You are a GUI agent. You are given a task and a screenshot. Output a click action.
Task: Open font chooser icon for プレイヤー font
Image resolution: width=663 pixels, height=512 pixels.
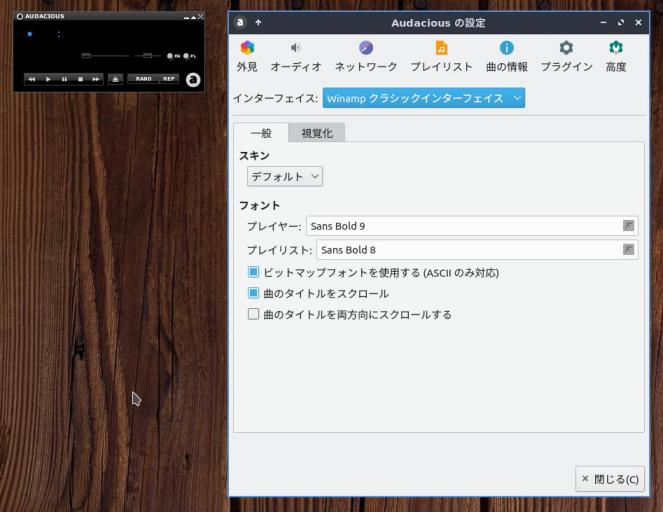pyautogui.click(x=628, y=226)
